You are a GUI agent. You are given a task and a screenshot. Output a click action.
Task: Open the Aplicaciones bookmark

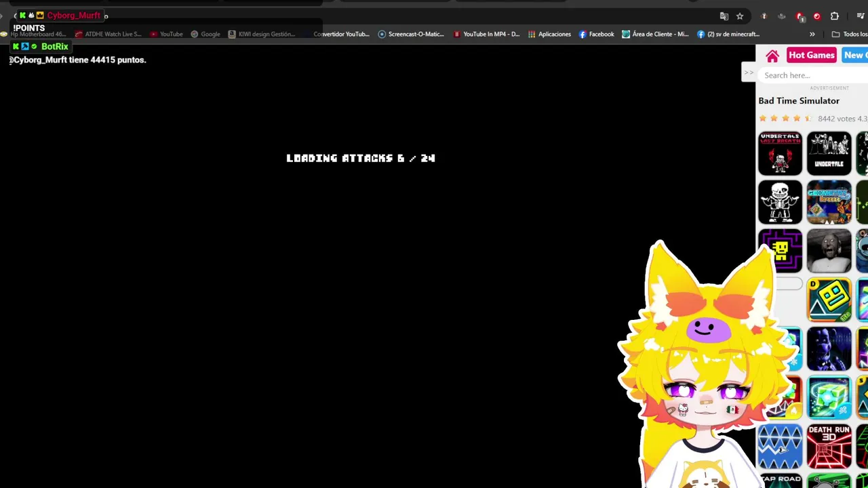[549, 34]
